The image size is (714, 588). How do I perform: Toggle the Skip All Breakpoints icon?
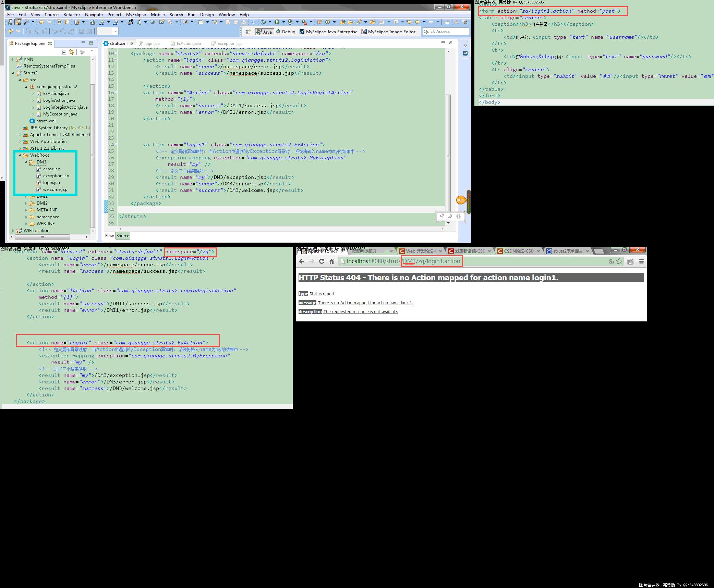253,22
